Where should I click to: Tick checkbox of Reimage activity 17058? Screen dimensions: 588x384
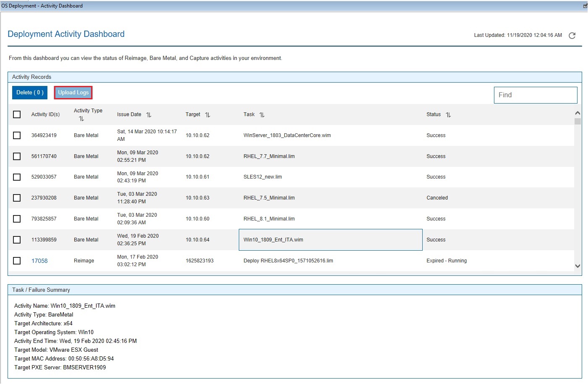17,261
